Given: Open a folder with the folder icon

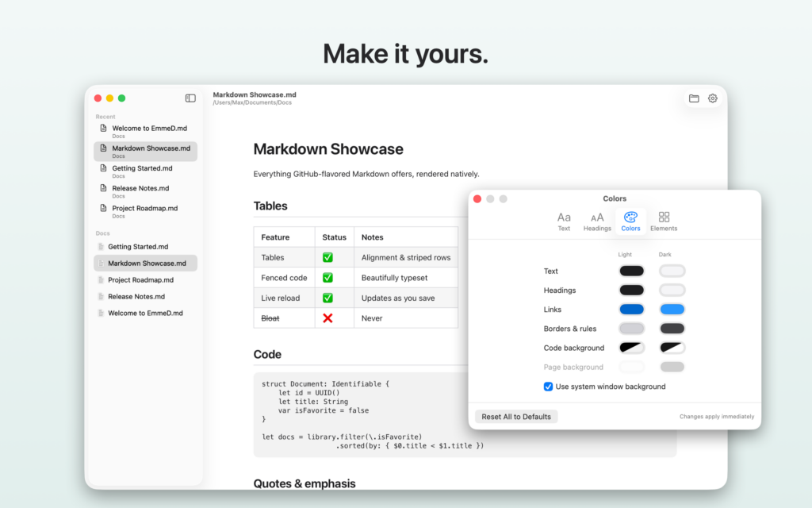Looking at the screenshot, I should click(x=694, y=98).
